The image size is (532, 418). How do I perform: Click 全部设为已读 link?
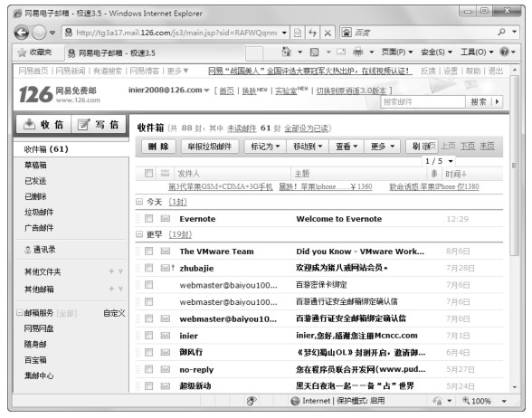pos(306,128)
